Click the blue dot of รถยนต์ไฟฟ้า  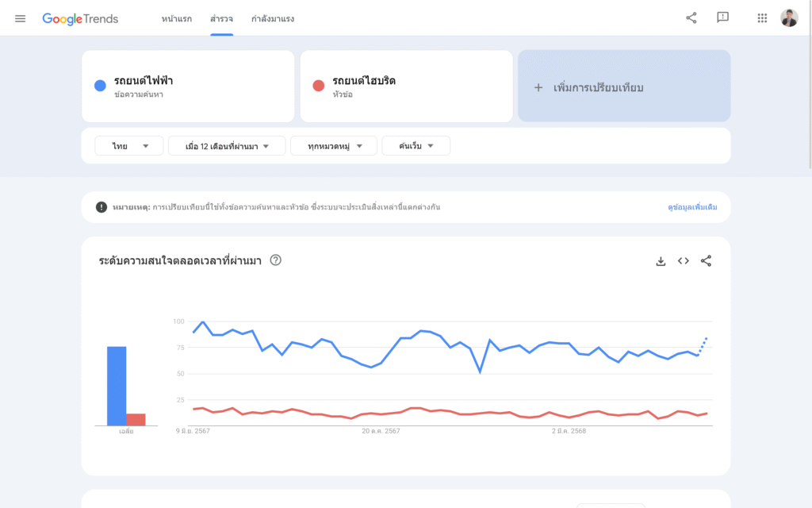pyautogui.click(x=100, y=86)
